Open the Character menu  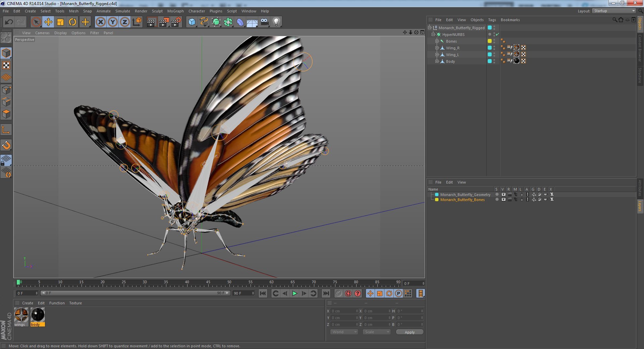click(197, 11)
